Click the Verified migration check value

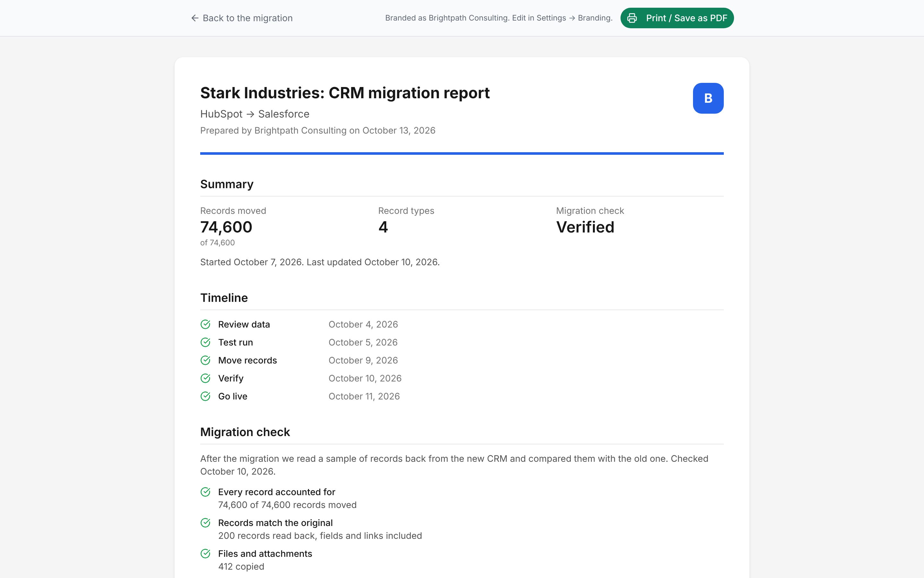pos(585,227)
